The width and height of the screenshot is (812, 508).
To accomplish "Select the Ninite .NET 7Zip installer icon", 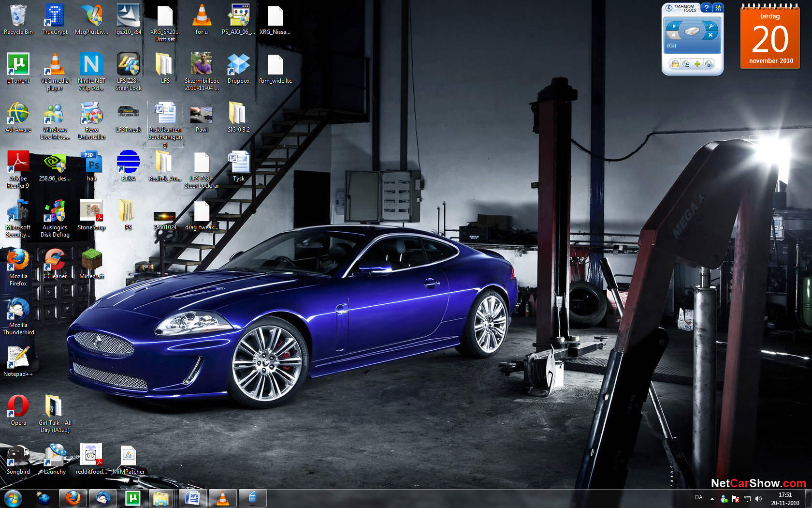I will [x=91, y=72].
